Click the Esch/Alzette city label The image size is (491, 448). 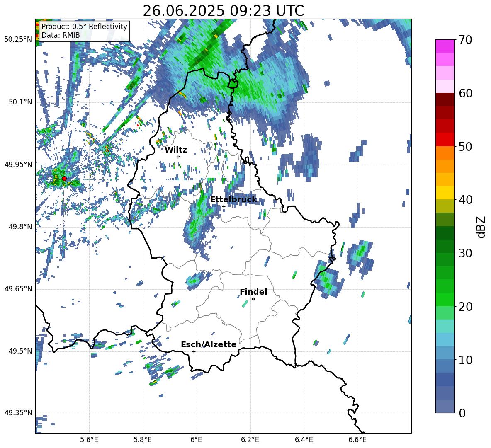[x=209, y=345]
